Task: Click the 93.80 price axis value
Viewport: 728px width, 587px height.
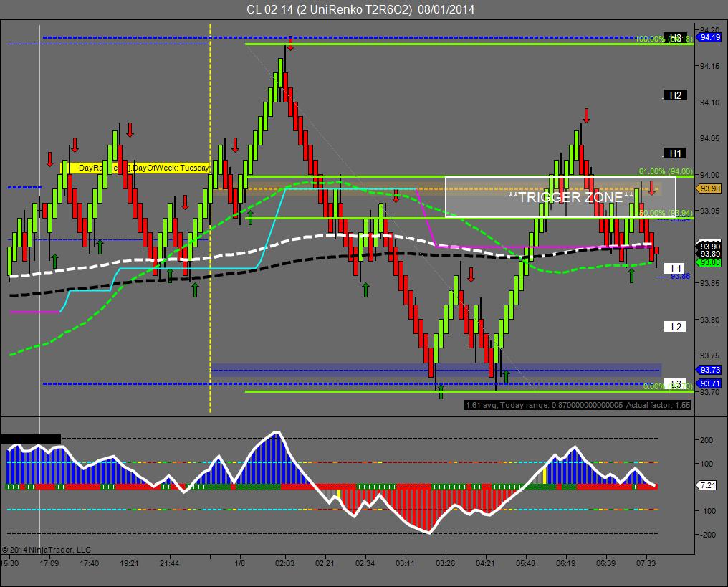Action: pyautogui.click(x=710, y=320)
